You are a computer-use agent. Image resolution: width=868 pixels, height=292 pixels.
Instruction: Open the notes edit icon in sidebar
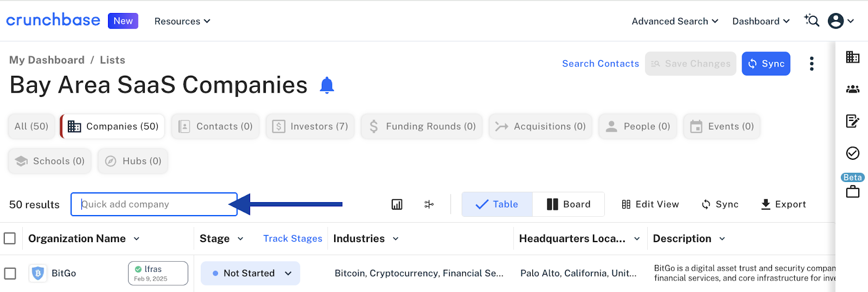pyautogui.click(x=852, y=121)
